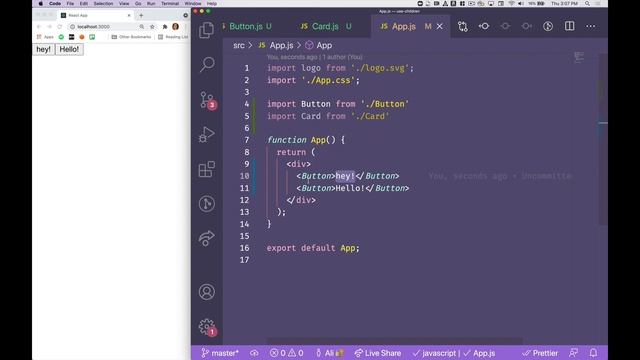The width and height of the screenshot is (640, 360).
Task: Open the Accounts icon in activity bar
Action: coord(207,292)
